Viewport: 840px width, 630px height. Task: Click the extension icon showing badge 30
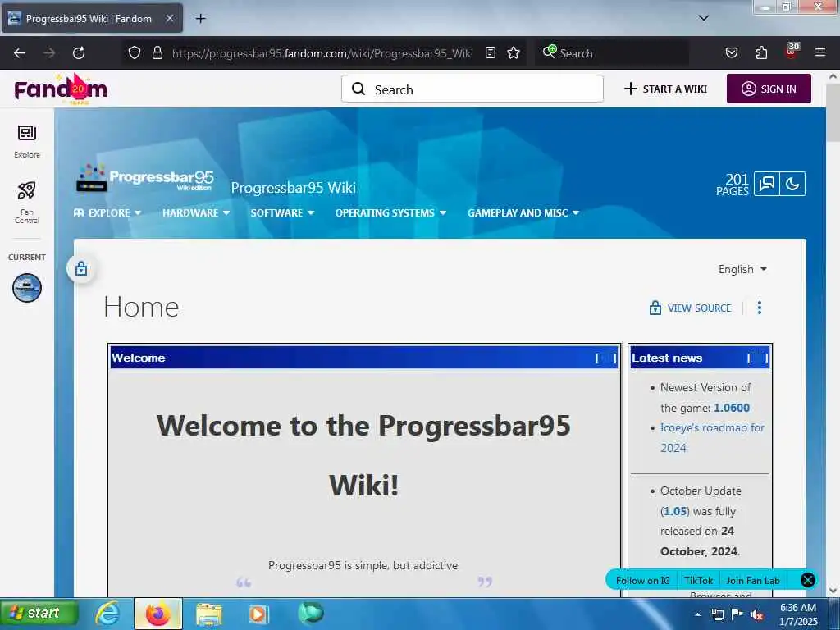(x=792, y=51)
